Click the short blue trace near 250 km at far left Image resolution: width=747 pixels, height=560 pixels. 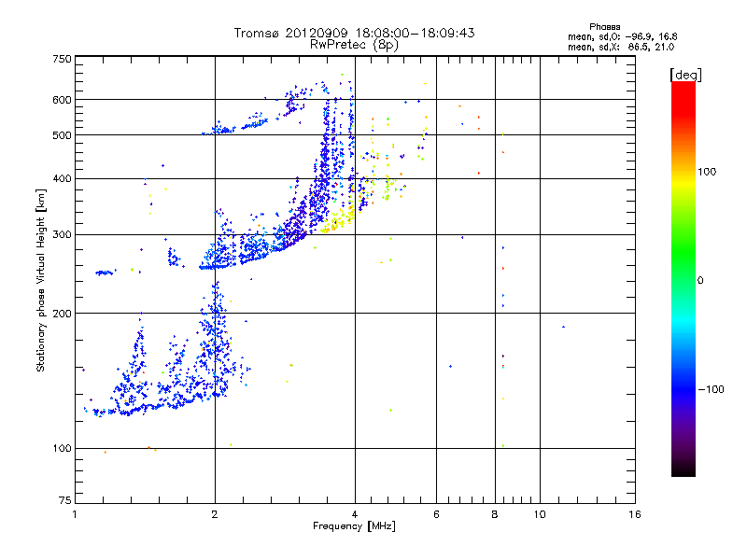(105, 273)
